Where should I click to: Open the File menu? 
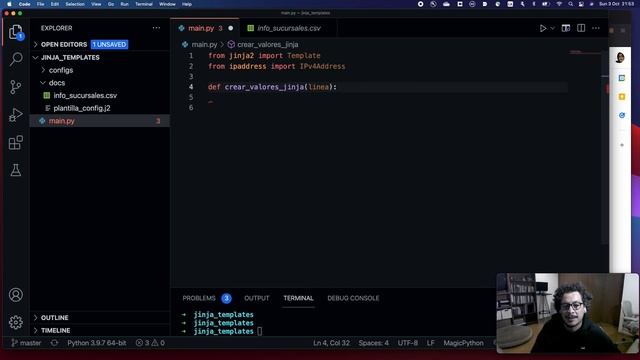coord(40,4)
